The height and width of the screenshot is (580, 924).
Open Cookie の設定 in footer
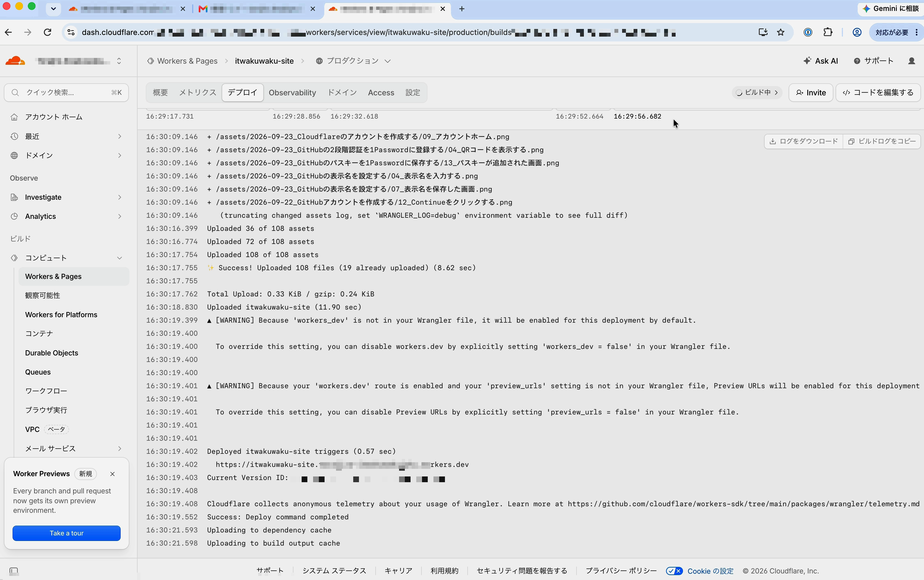click(x=710, y=571)
